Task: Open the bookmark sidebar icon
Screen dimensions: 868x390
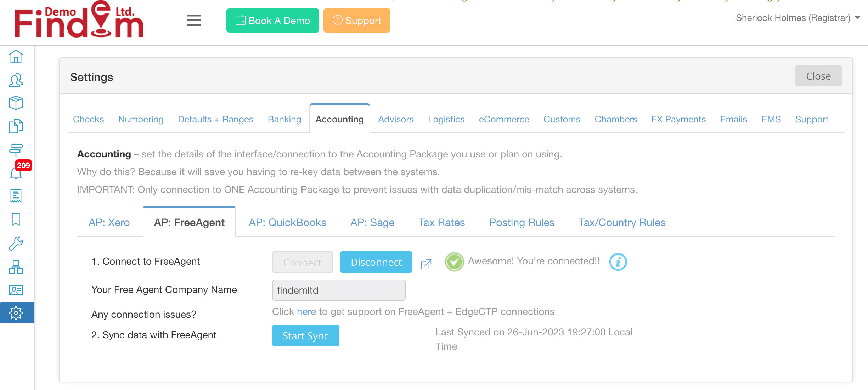Action: tap(16, 219)
